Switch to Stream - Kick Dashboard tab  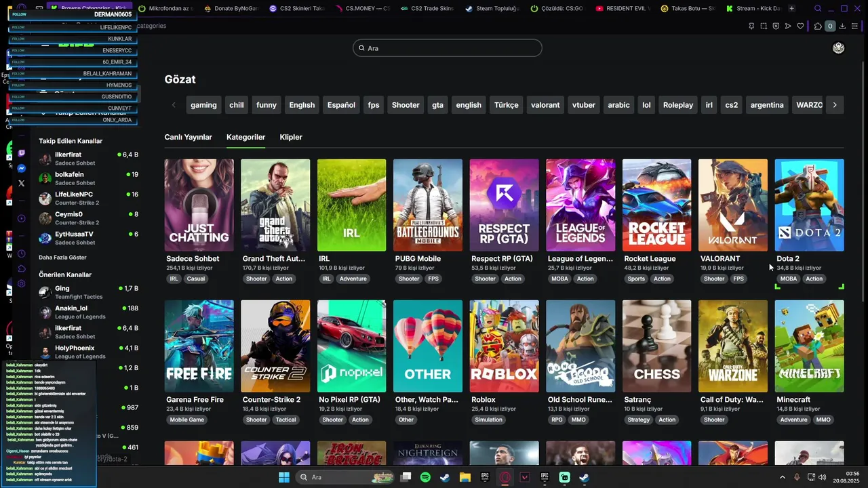(753, 9)
